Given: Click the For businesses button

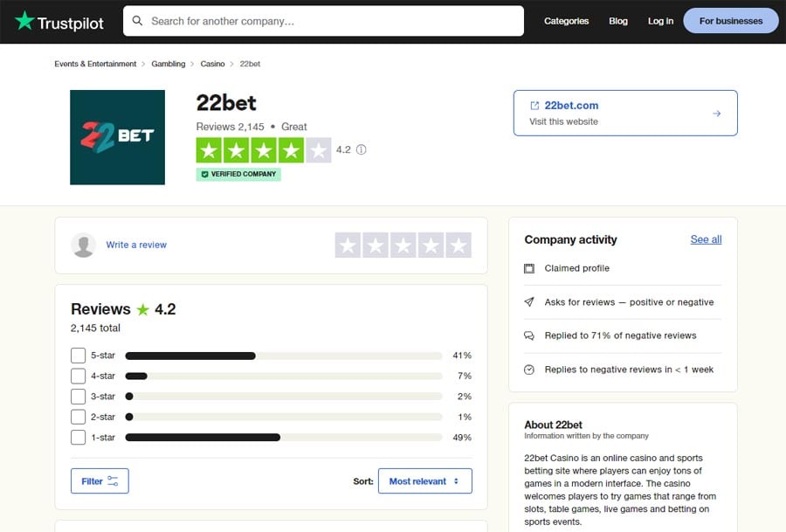Looking at the screenshot, I should tap(731, 21).
